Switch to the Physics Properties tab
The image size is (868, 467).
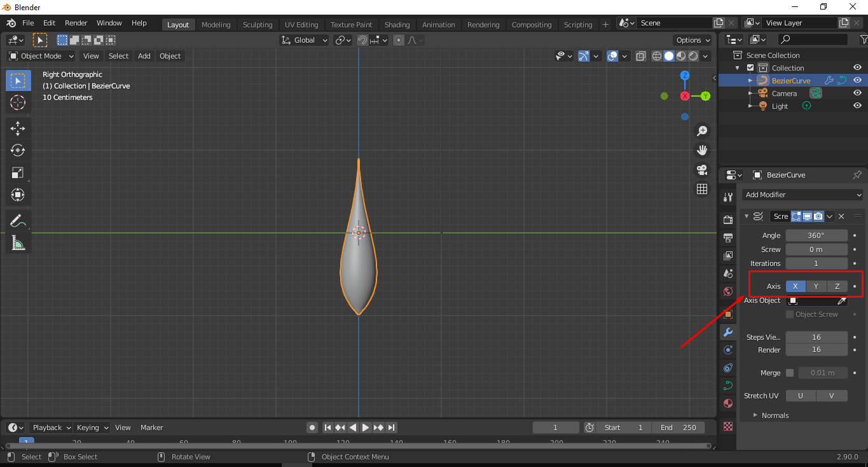pyautogui.click(x=727, y=368)
